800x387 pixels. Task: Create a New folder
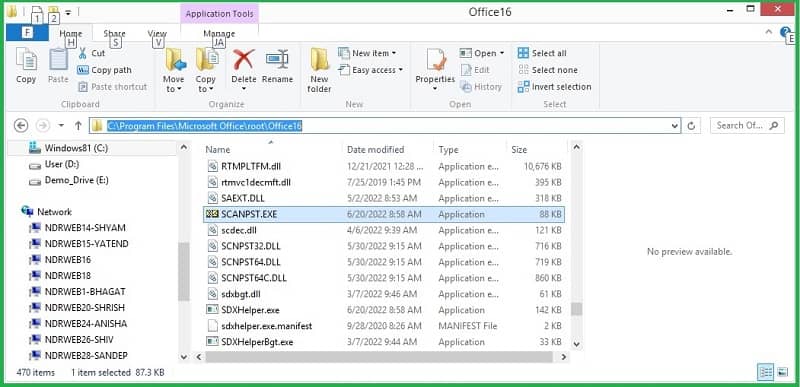pos(319,70)
